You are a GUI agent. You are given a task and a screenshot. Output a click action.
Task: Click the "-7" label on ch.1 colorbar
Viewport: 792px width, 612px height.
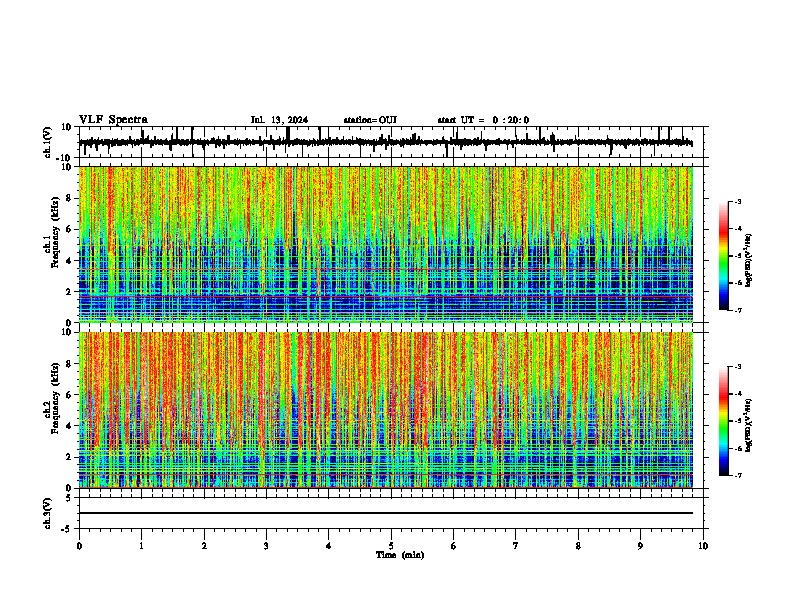[x=738, y=310]
